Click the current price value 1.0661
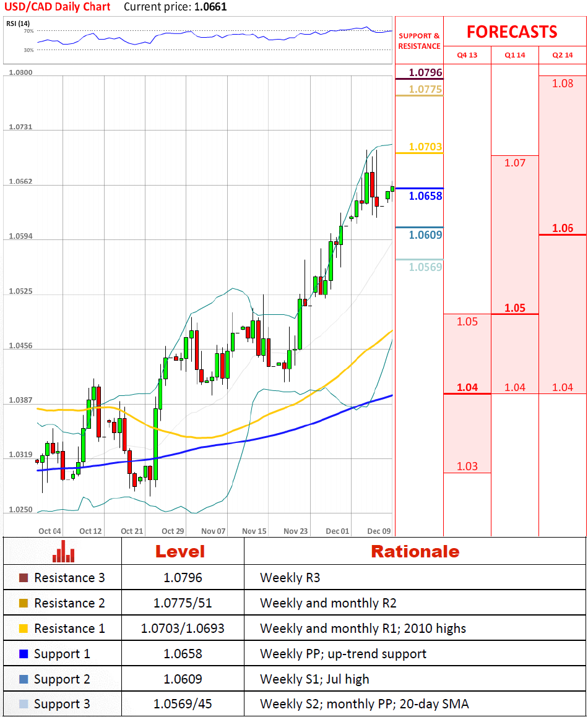Viewport: 588px width, 717px height. pos(210,7)
